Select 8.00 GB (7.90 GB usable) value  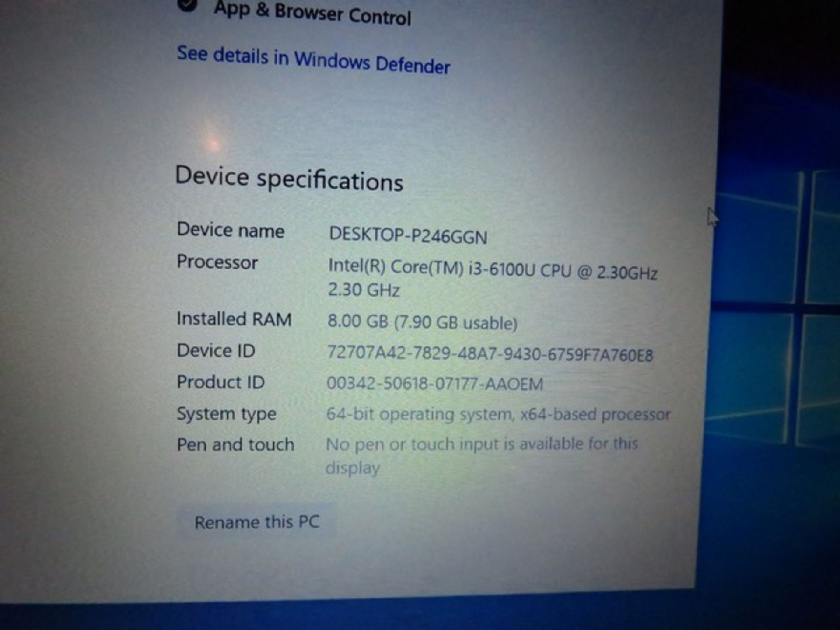(x=422, y=322)
